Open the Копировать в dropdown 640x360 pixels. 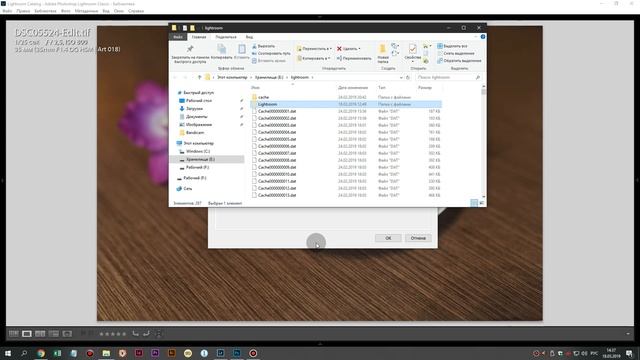(313, 58)
